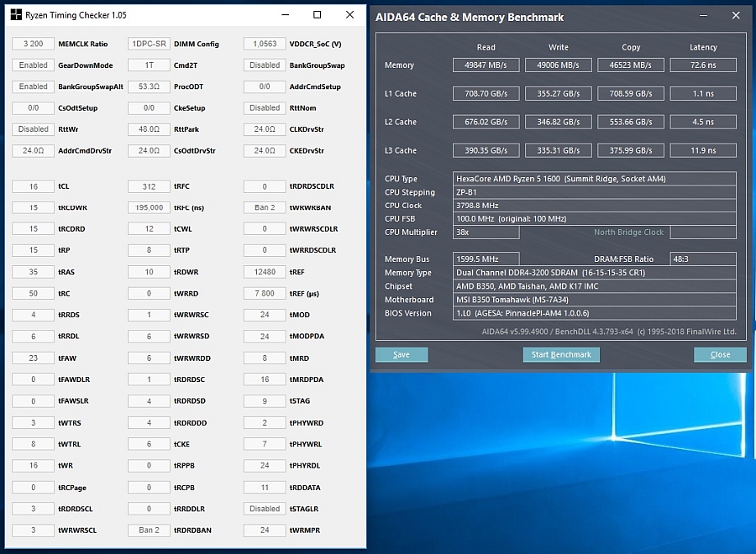The width and height of the screenshot is (756, 554).
Task: Click the CPU Stepping ZP-B1 field
Action: 595,192
